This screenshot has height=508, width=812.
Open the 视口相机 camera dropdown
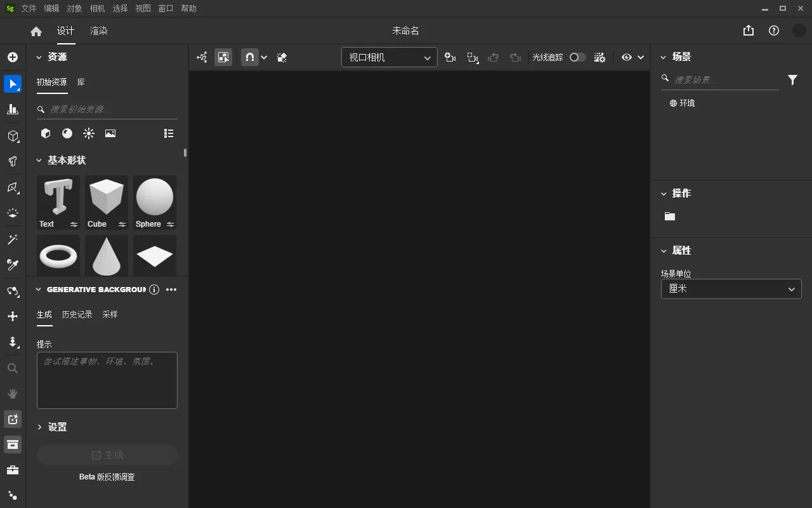click(389, 57)
